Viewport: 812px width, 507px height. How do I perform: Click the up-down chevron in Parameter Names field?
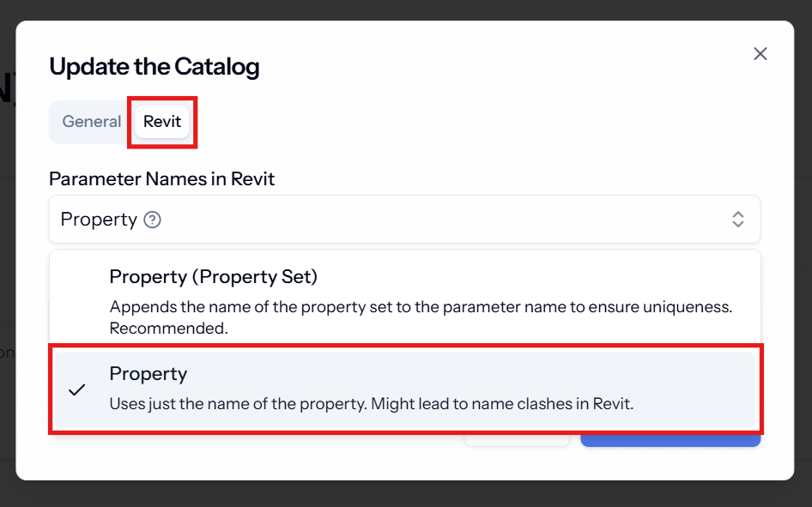738,220
